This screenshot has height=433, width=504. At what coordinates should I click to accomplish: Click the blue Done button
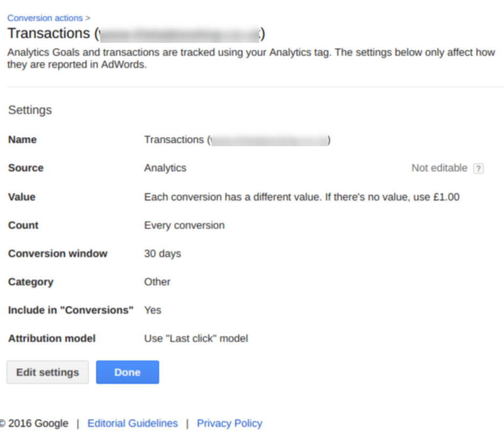[128, 372]
